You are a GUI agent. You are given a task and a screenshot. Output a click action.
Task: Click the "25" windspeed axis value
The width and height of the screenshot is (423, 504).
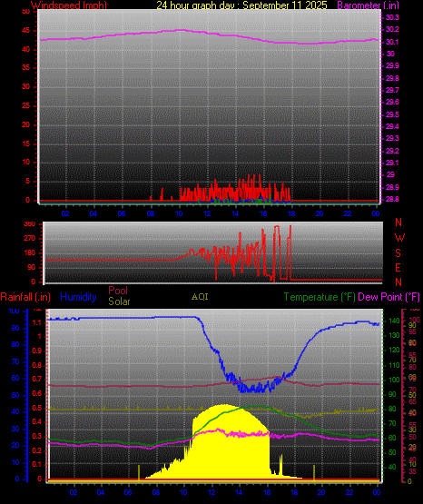point(26,105)
